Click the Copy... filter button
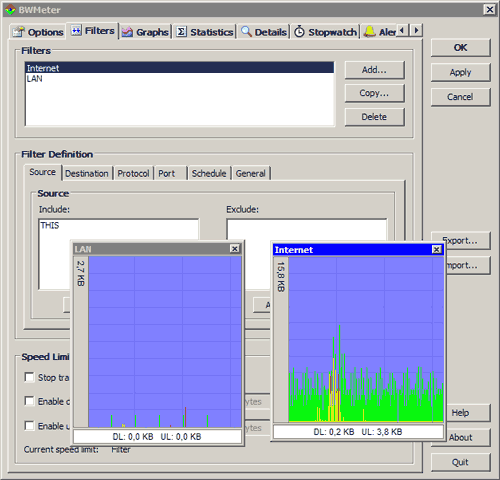Screen dimensions: 500x480 coord(374,93)
